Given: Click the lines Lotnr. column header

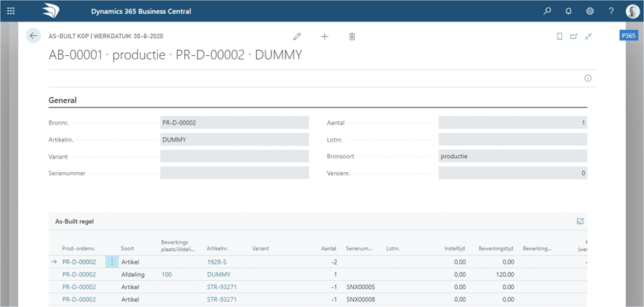Looking at the screenshot, I should pyautogui.click(x=393, y=248).
